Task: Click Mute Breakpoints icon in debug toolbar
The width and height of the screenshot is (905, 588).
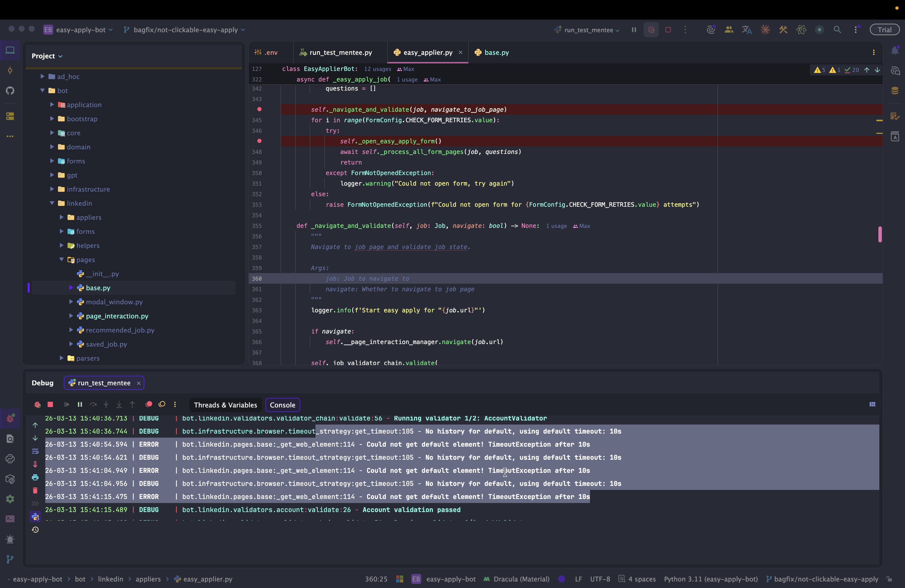Action: pyautogui.click(x=162, y=404)
